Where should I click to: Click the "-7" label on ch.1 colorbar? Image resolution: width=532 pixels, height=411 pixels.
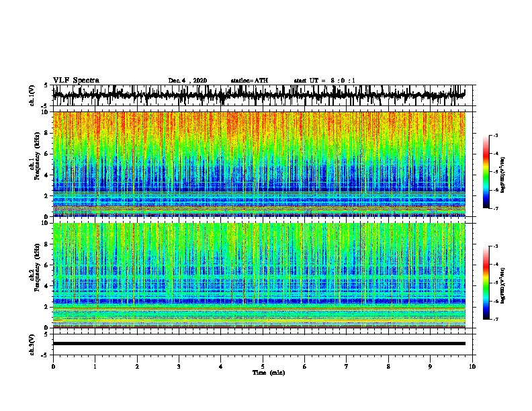[496, 208]
